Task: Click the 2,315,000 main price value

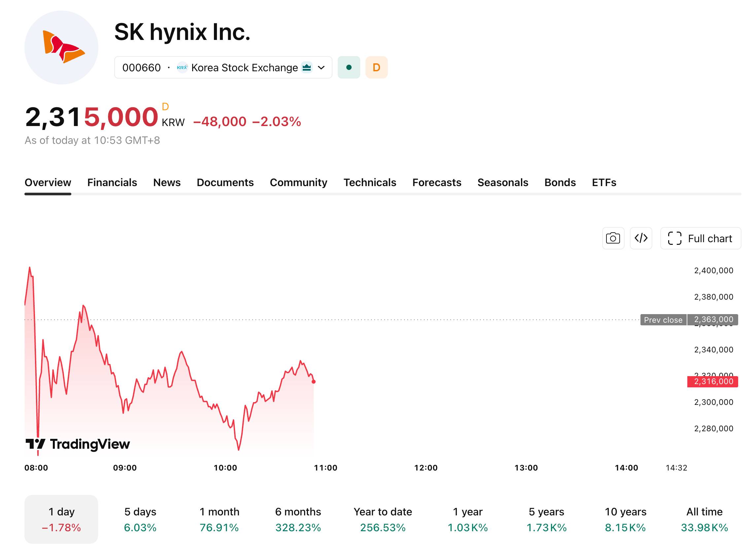Action: (x=91, y=117)
